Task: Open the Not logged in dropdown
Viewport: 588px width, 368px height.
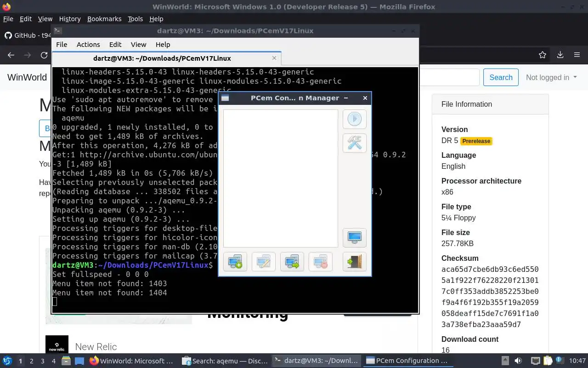Action: coord(551,77)
